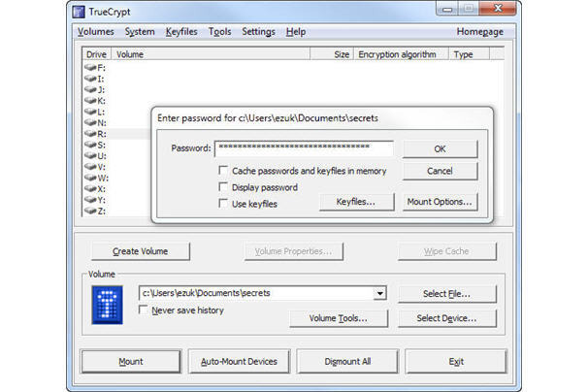The width and height of the screenshot is (588, 392).
Task: Select drive L: icon in list
Action: [x=90, y=112]
